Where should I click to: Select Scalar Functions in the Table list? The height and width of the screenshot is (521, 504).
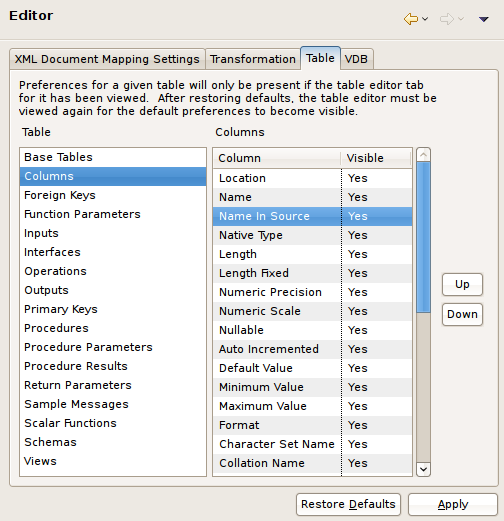click(x=113, y=423)
